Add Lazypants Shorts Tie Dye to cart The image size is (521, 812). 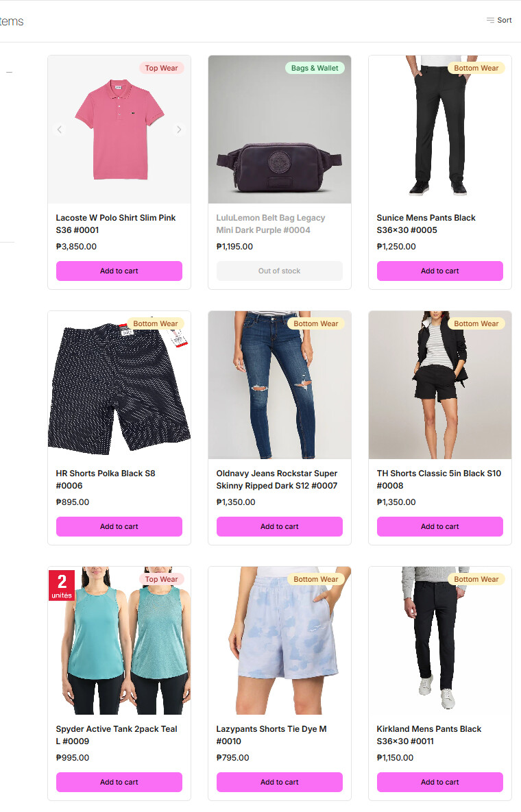pos(280,782)
